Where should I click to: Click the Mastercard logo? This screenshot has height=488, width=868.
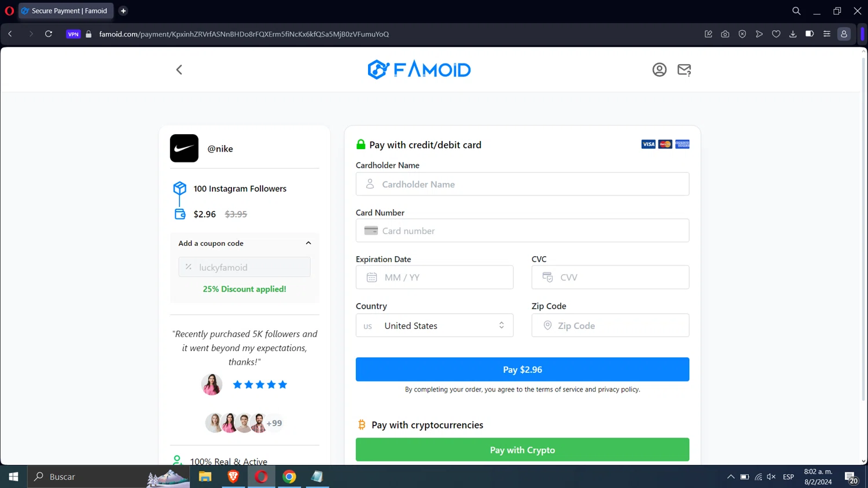(665, 144)
